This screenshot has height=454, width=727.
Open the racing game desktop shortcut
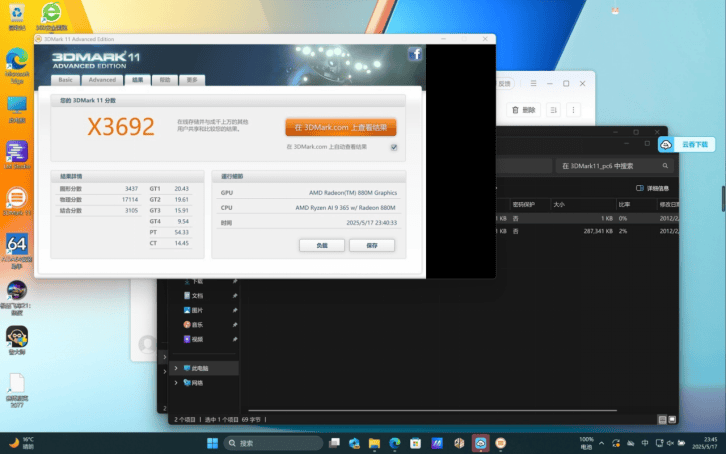(x=17, y=298)
